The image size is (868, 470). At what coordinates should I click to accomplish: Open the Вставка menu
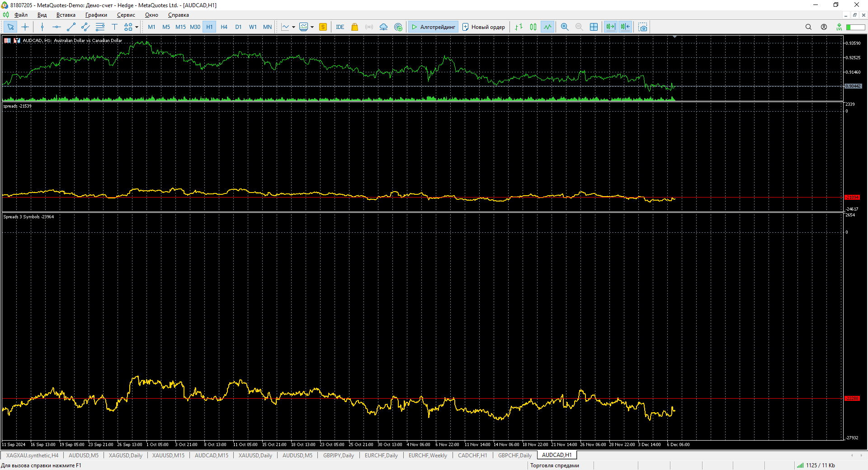tap(66, 15)
